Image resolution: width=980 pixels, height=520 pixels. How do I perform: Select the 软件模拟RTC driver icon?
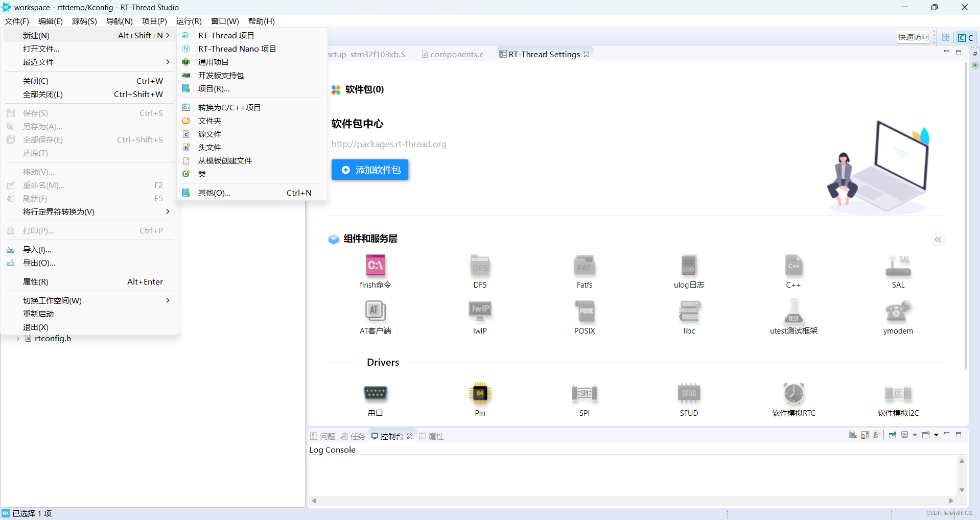click(794, 393)
